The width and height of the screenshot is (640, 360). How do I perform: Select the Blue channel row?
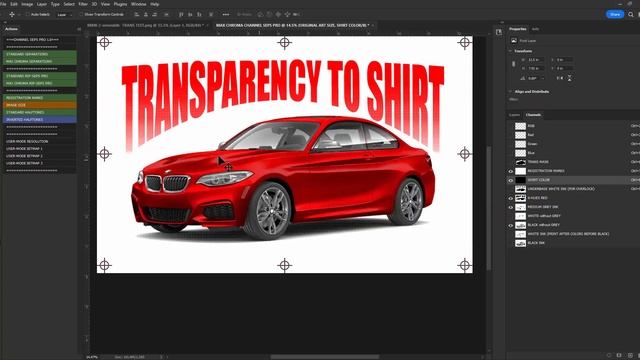coord(573,153)
